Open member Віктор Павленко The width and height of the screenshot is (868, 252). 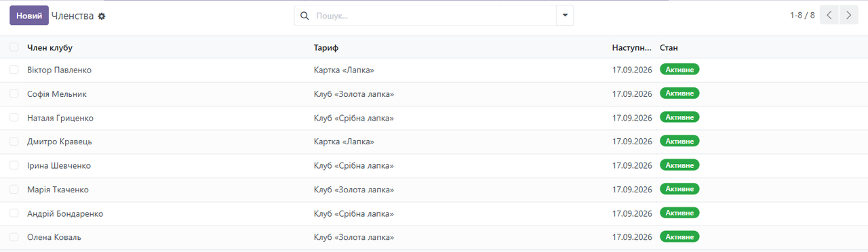pyautogui.click(x=59, y=70)
